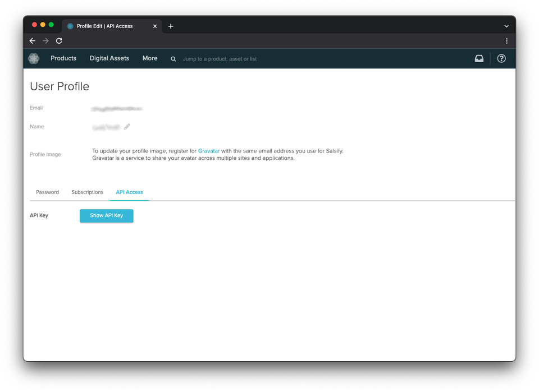Click the pencil icon to edit name
The image size is (539, 392).
[127, 127]
